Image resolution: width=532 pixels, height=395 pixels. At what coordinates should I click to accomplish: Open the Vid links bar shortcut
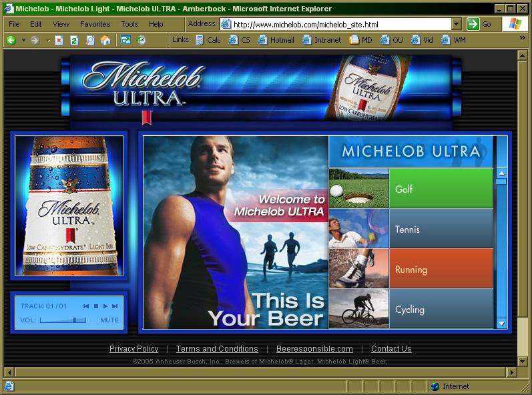422,40
